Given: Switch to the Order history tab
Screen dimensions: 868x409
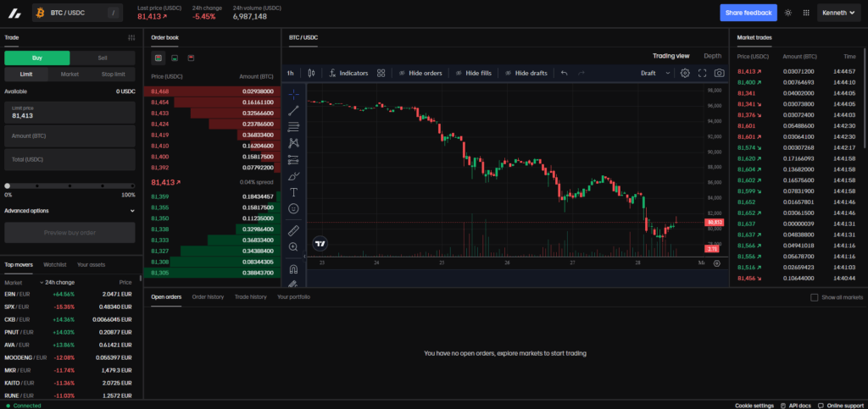Looking at the screenshot, I should pyautogui.click(x=208, y=297).
